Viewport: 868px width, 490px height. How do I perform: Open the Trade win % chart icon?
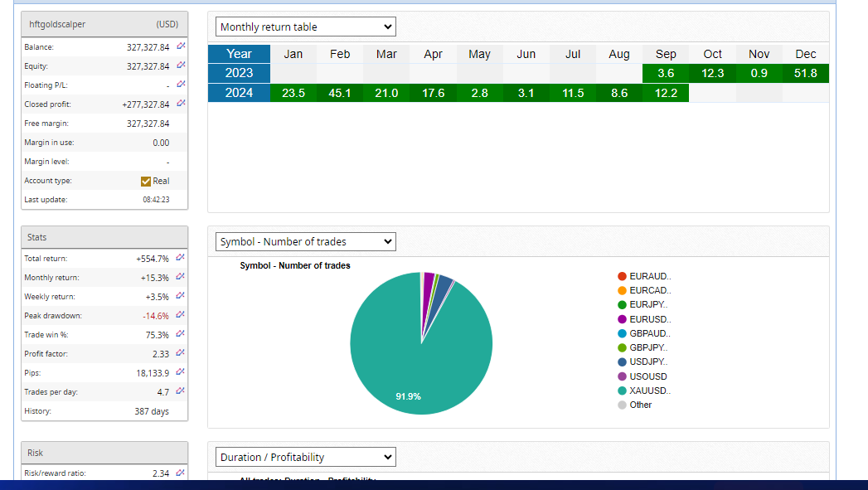coord(181,335)
